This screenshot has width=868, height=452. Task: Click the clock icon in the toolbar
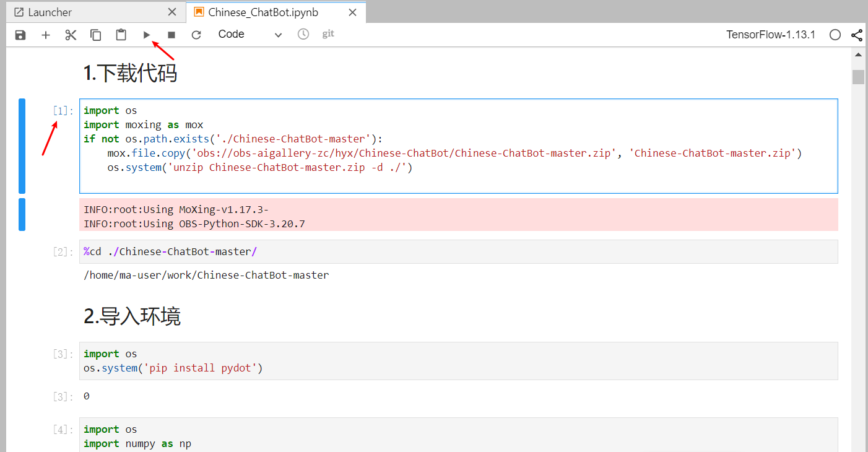(x=303, y=34)
